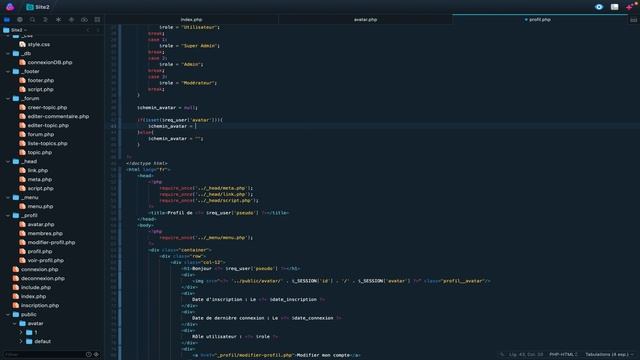This screenshot has height=360, width=640.
Task: Click the diamond-shaped sidebar icon
Action: (71, 20)
